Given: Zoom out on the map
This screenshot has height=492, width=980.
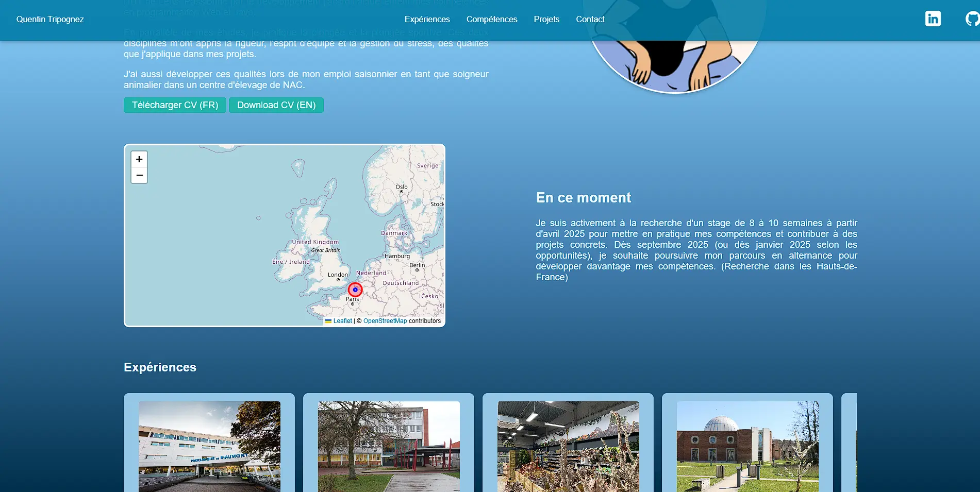Looking at the screenshot, I should click(x=139, y=176).
